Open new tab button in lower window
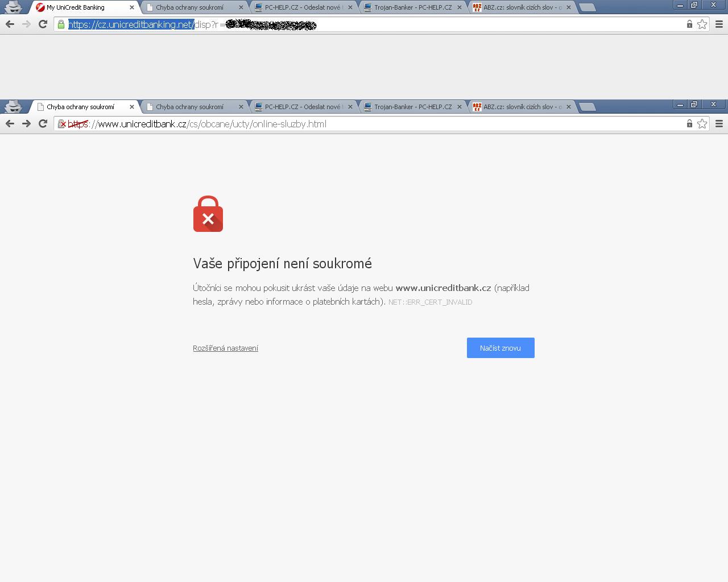 (x=588, y=107)
